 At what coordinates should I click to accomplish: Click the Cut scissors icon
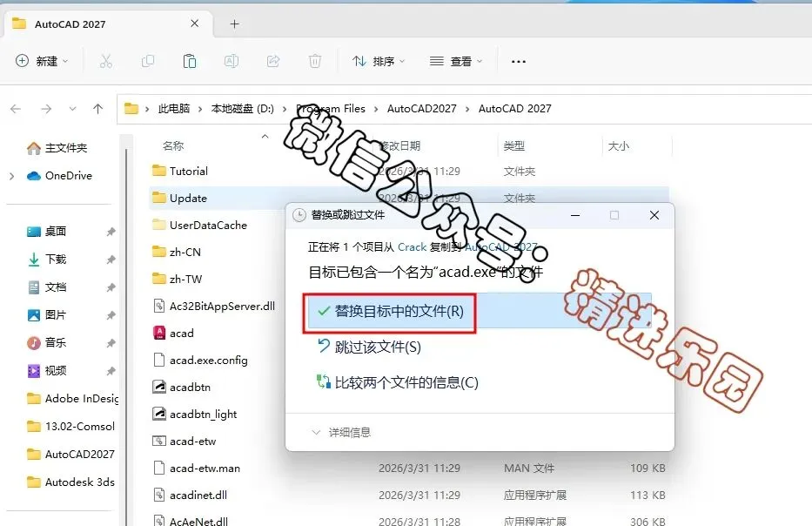click(x=105, y=61)
